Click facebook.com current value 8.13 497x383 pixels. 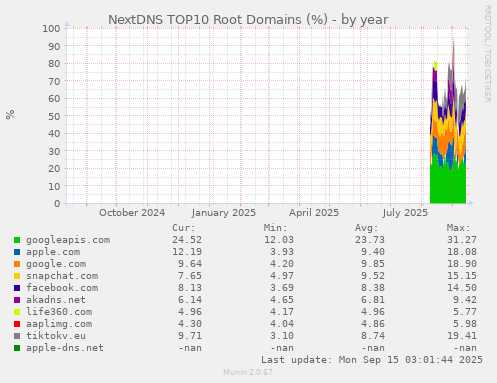point(190,288)
